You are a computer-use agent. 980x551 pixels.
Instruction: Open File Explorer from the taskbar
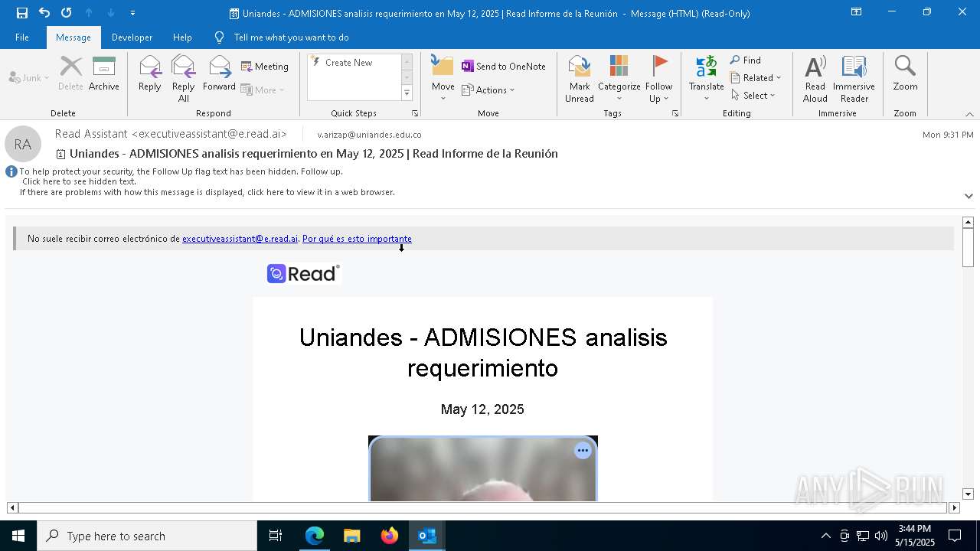click(x=352, y=536)
